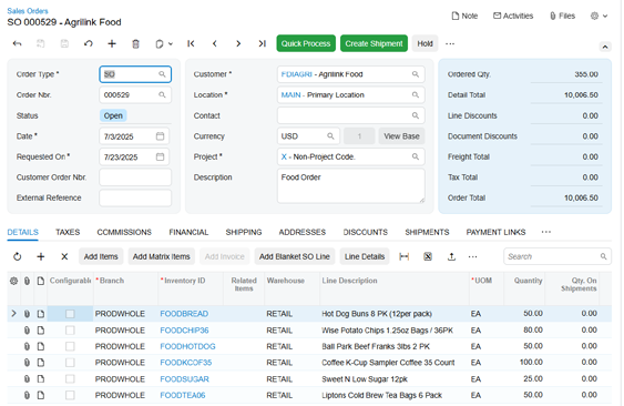
Task: Click the back arrow in the toolbar
Action: pos(17,44)
